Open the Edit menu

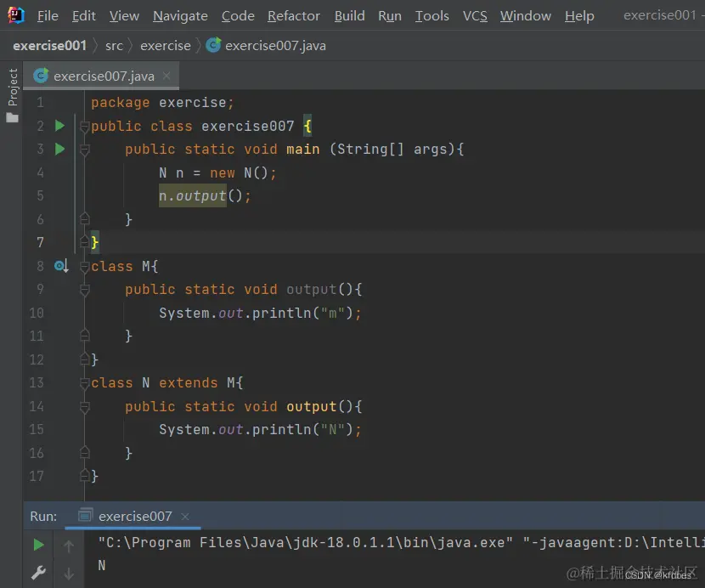coord(83,16)
